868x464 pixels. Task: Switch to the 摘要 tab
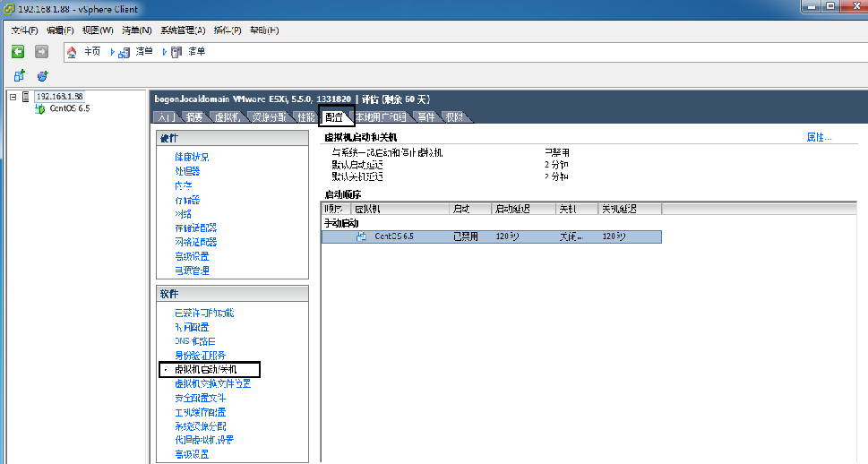(194, 117)
